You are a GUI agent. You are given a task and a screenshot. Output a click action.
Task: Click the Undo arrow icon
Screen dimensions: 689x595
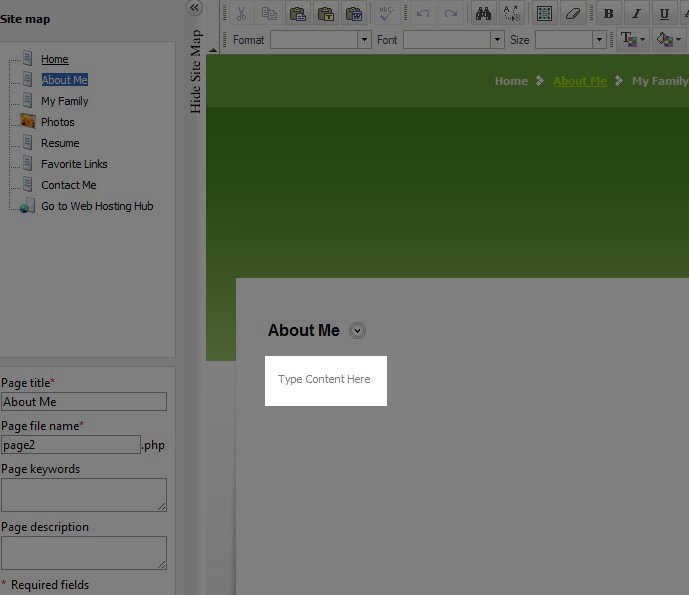(x=423, y=14)
